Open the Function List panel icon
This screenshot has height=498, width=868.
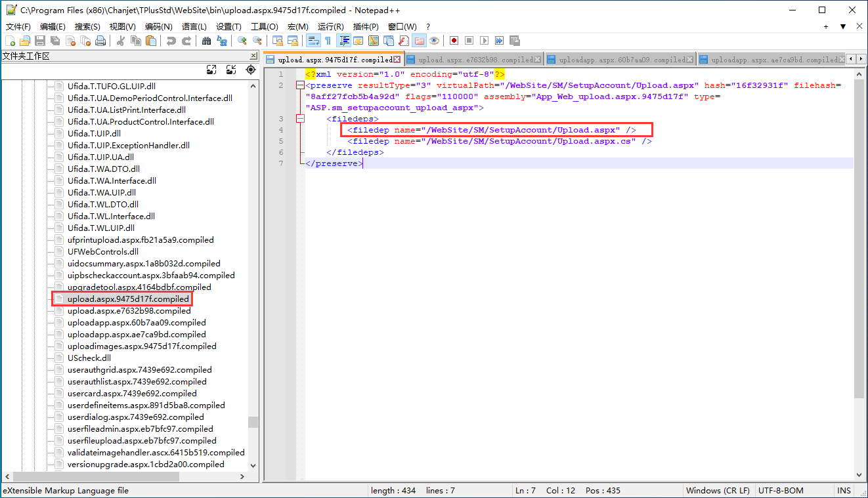(404, 41)
